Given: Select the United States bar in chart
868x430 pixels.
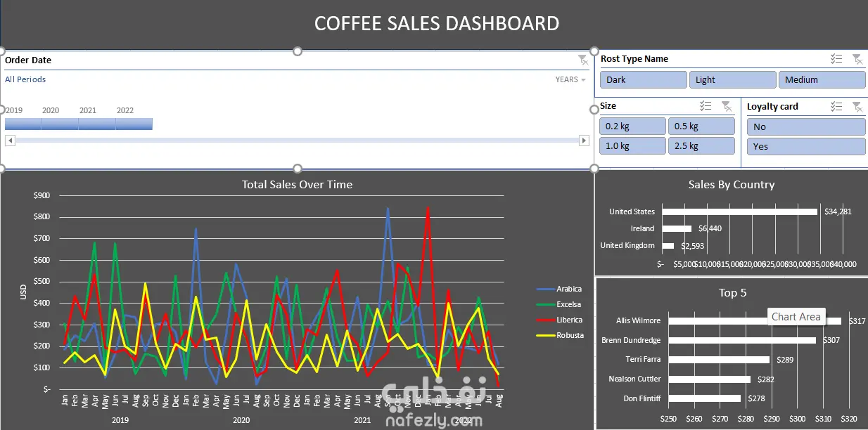Looking at the screenshot, I should (x=740, y=211).
